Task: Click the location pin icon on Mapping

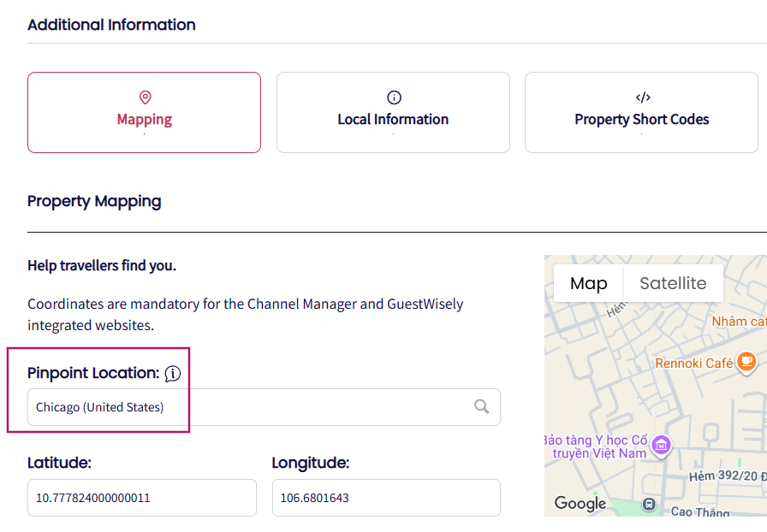Action: [145, 98]
